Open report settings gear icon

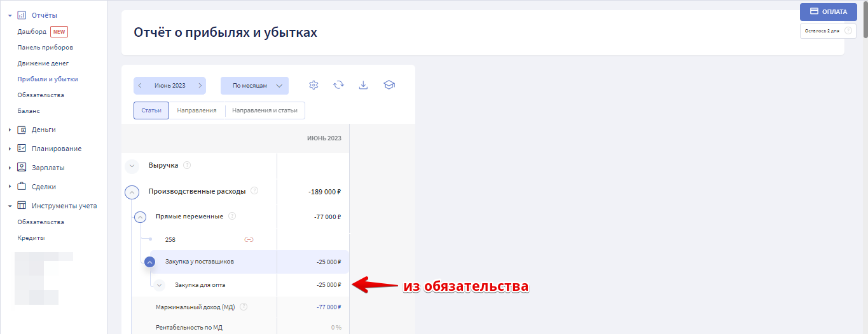pyautogui.click(x=313, y=85)
